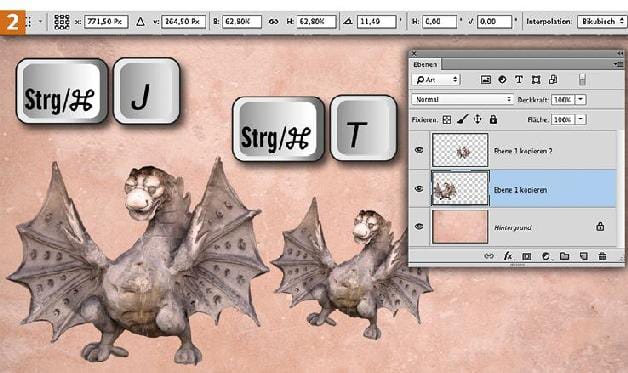The width and height of the screenshot is (628, 373).
Task: Toggle visibility of Ebene 1 kopieren layer
Action: click(419, 188)
